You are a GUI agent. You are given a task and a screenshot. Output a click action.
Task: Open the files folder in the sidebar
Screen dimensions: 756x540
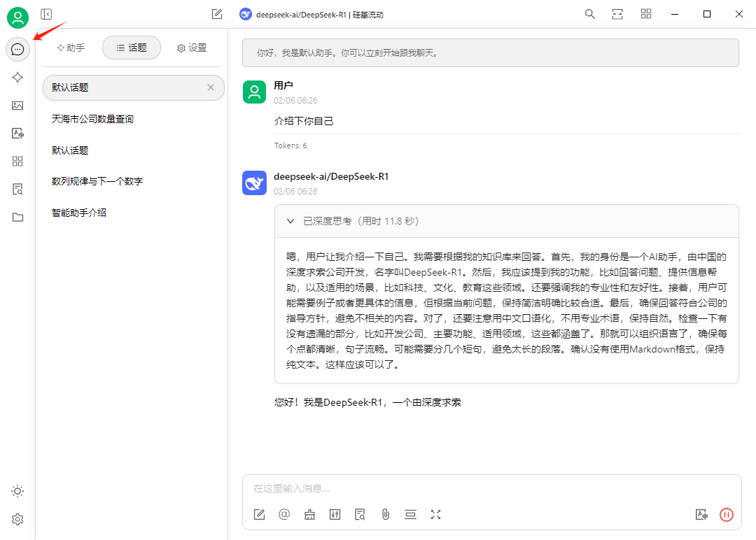point(17,217)
